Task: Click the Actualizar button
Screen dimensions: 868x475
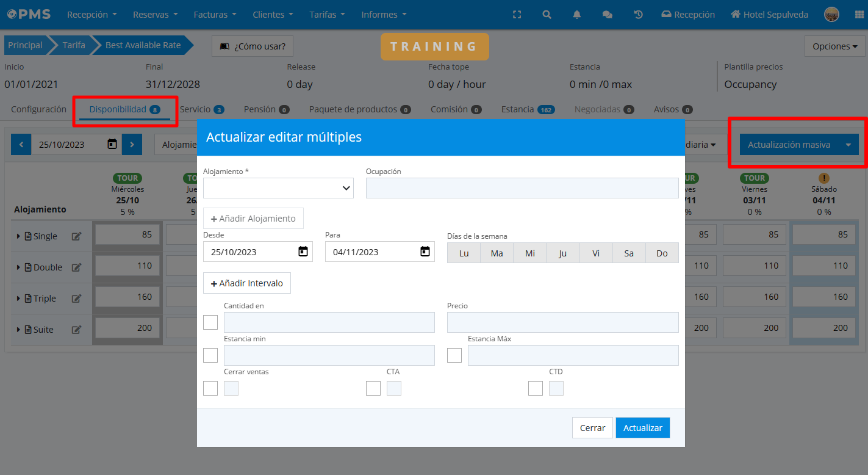Action: [642, 428]
